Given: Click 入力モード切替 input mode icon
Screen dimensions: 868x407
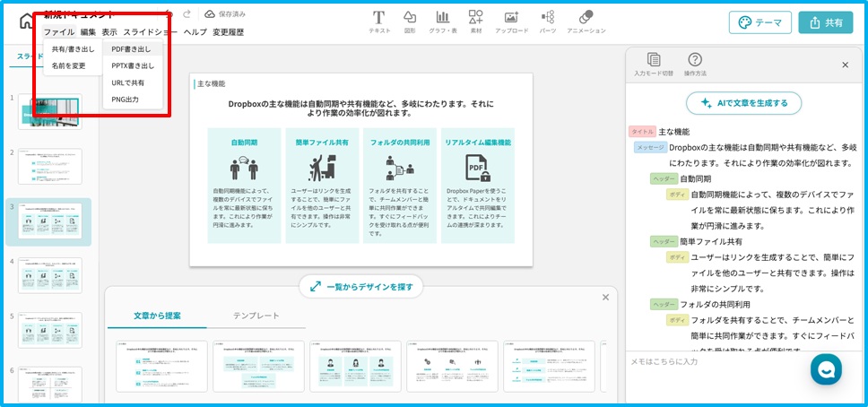Looking at the screenshot, I should point(654,65).
